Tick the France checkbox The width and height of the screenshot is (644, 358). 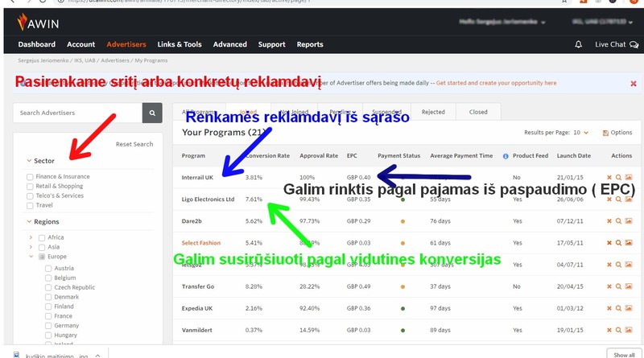tap(48, 316)
